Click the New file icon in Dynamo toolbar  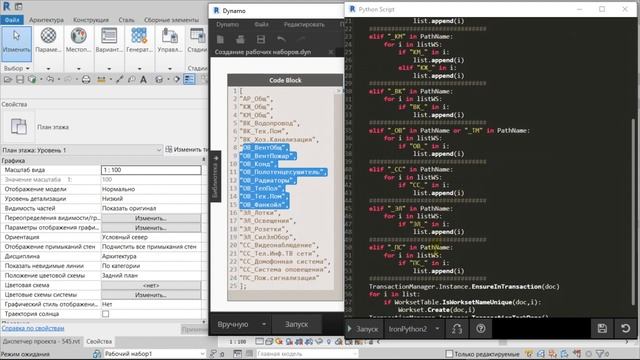pyautogui.click(x=220, y=39)
